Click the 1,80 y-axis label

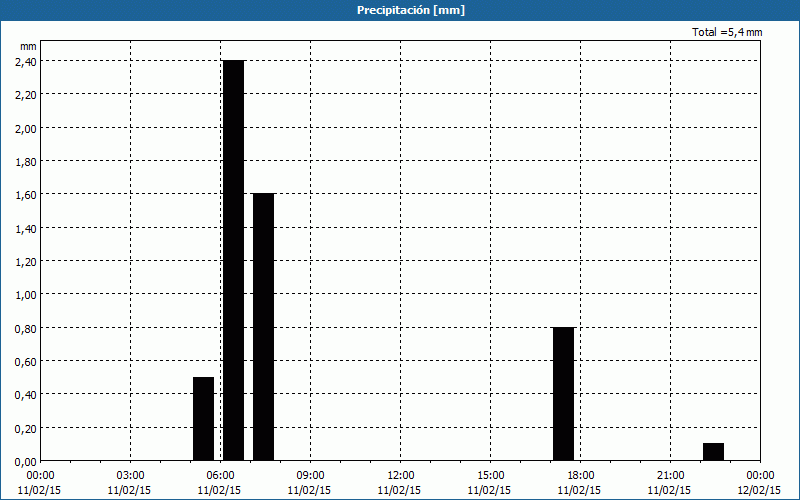[x=26, y=161]
